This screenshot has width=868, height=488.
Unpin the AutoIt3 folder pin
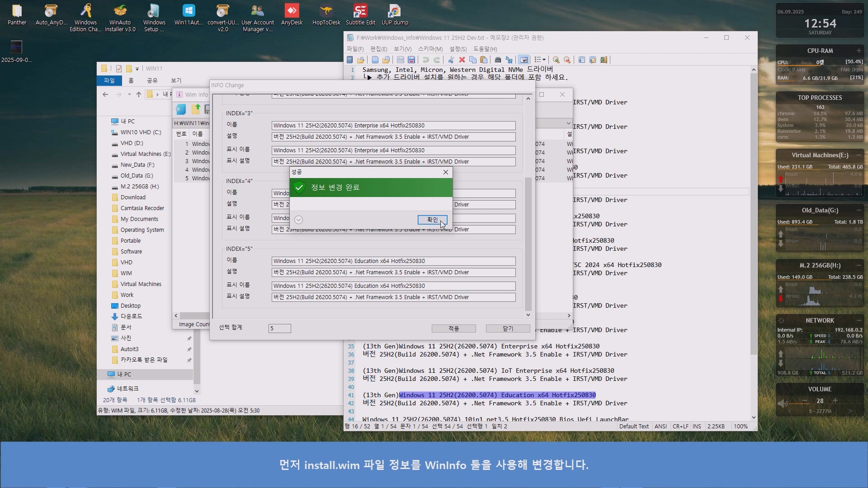point(189,349)
